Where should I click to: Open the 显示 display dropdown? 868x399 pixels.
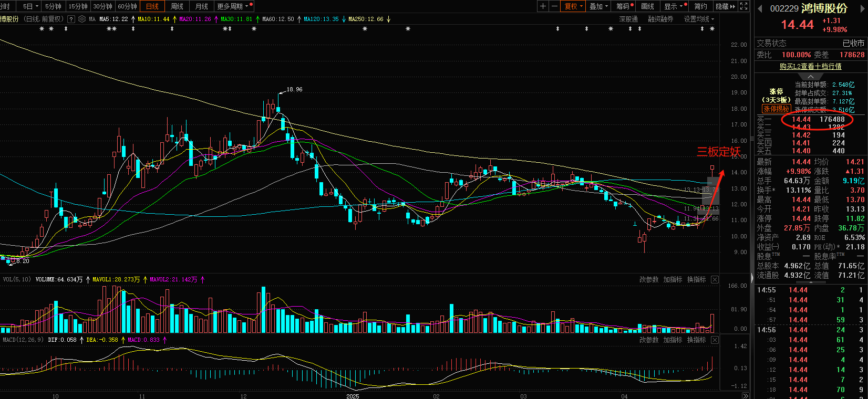(x=674, y=6)
